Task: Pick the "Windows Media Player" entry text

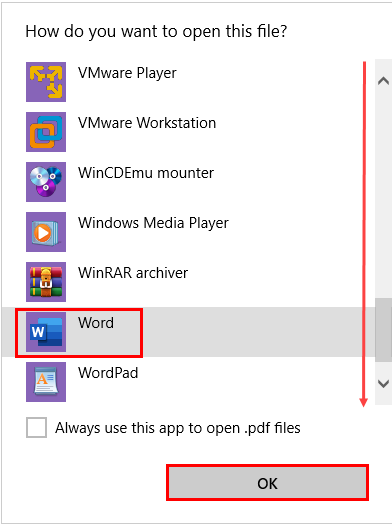Action: tap(153, 223)
